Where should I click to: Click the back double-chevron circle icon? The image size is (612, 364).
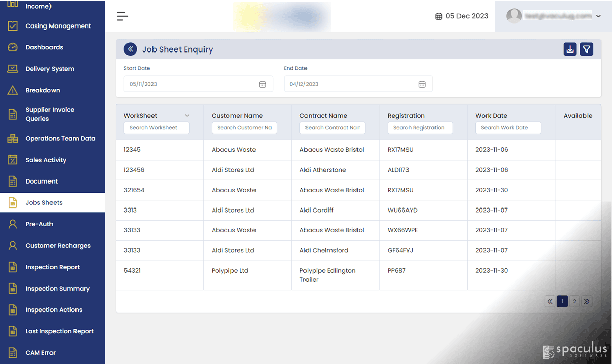pos(131,49)
